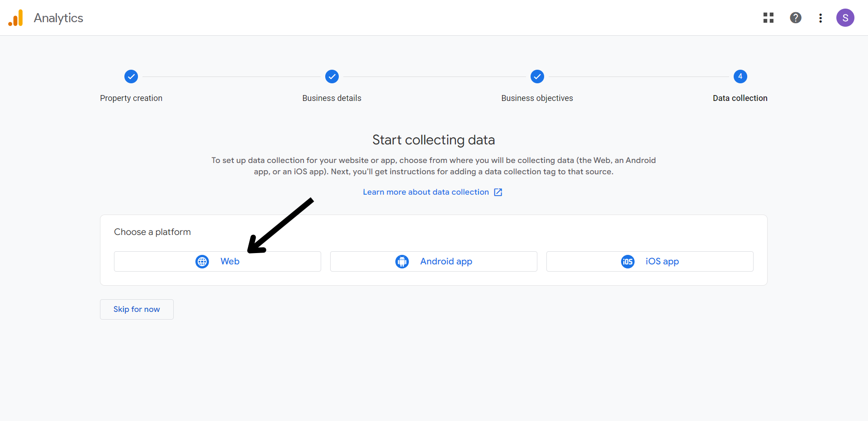
Task: Select step 4 Data collection circle
Action: 740,77
